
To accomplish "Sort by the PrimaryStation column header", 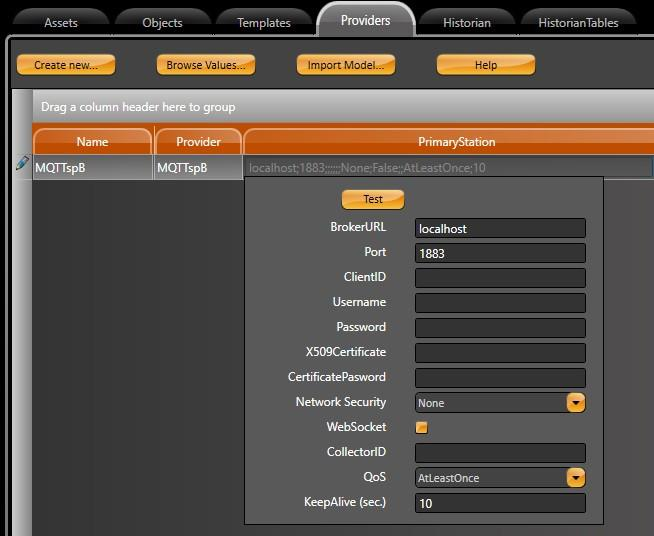I will pyautogui.click(x=456, y=142).
